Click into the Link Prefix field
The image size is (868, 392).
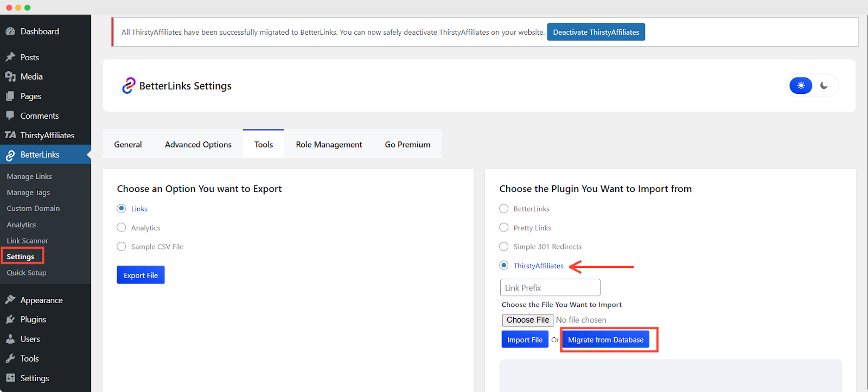point(550,287)
